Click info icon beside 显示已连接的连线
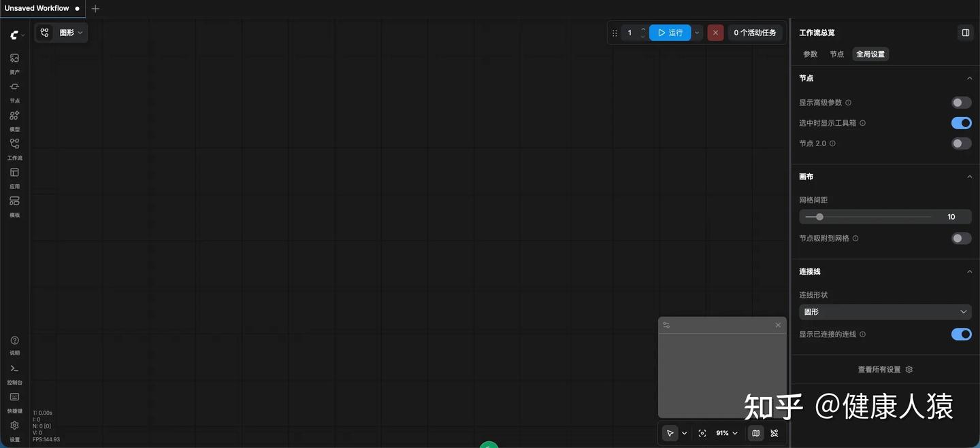This screenshot has height=448, width=980. (862, 334)
